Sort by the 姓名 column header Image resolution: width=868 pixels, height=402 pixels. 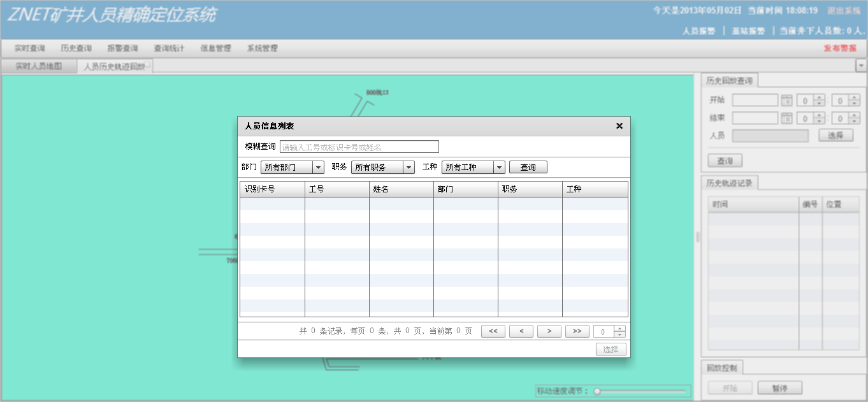pos(401,189)
